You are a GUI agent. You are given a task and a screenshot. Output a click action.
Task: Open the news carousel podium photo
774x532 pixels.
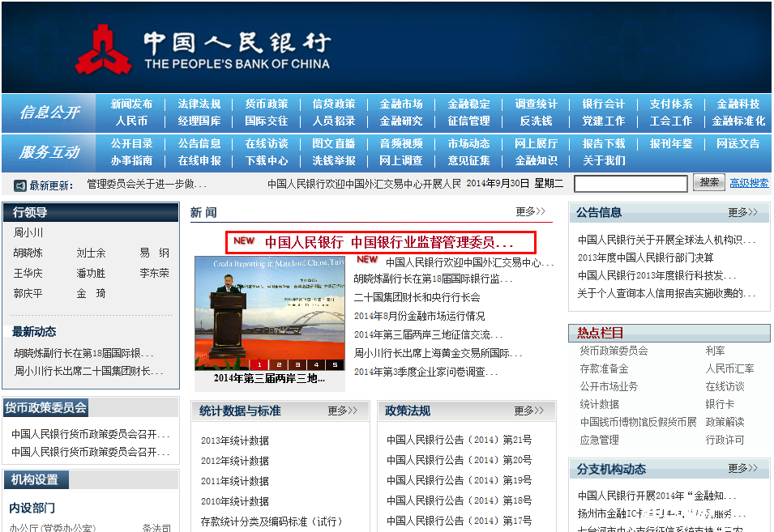pos(270,313)
